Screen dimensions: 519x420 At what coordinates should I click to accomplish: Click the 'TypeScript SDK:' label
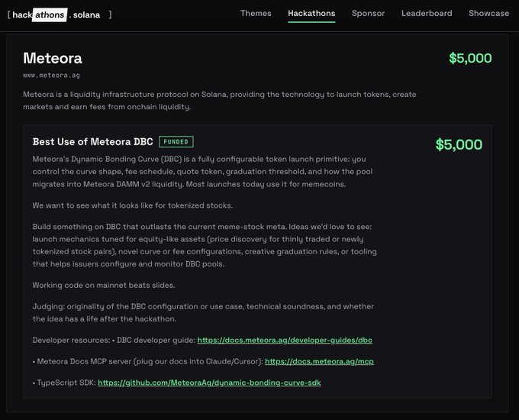coord(66,383)
